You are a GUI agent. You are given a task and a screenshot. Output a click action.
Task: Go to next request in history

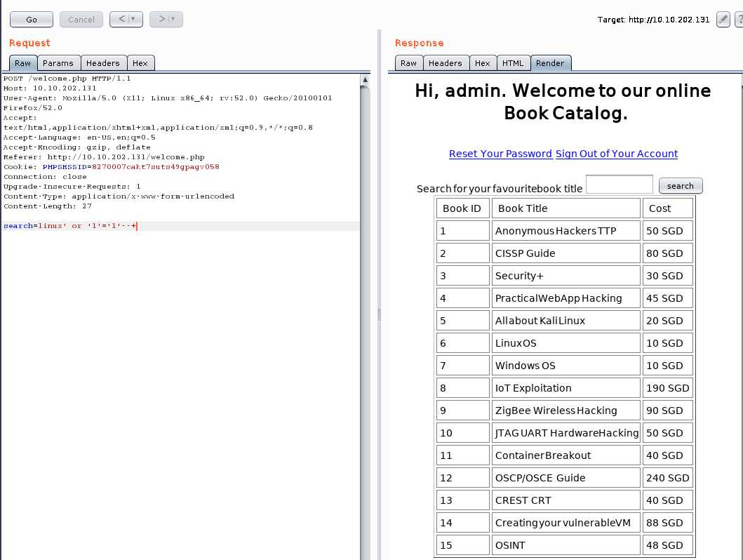(161, 19)
